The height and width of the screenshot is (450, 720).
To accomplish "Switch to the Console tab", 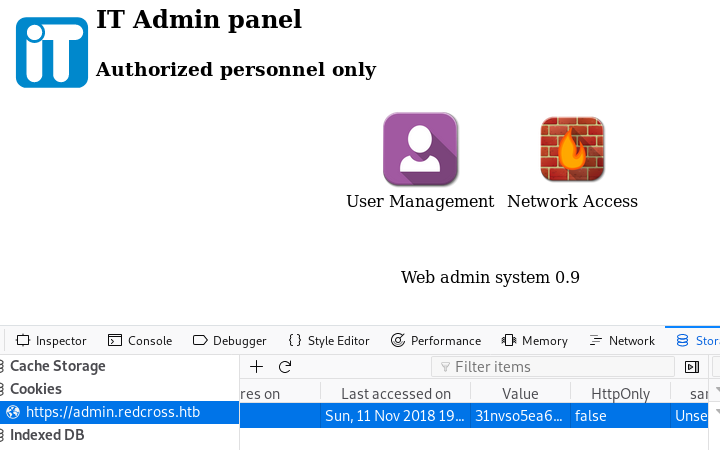I will 140,341.
